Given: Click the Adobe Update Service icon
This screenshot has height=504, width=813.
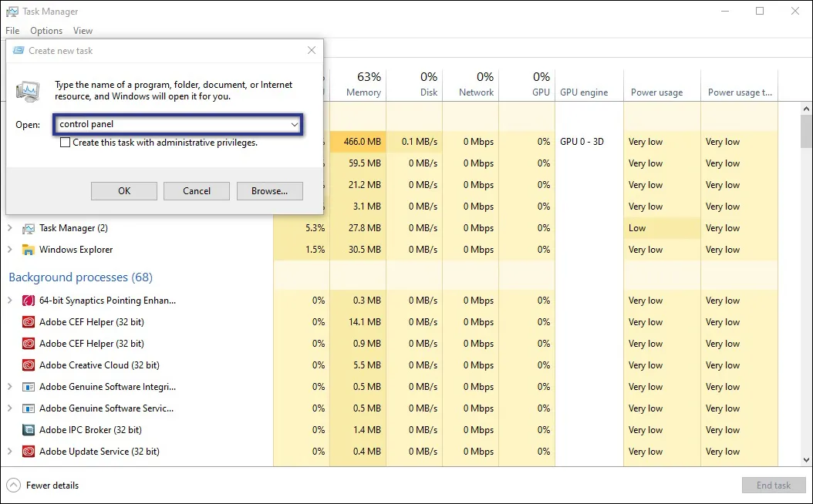Looking at the screenshot, I should tap(29, 452).
